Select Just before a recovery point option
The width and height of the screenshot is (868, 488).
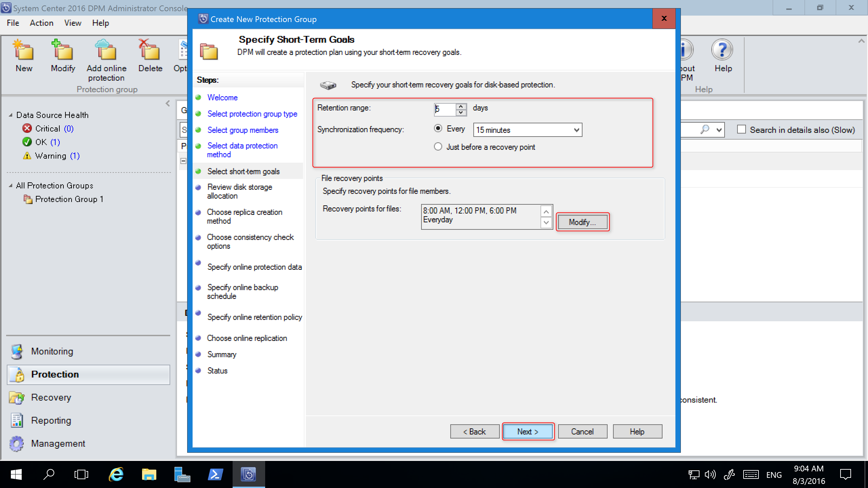click(438, 147)
